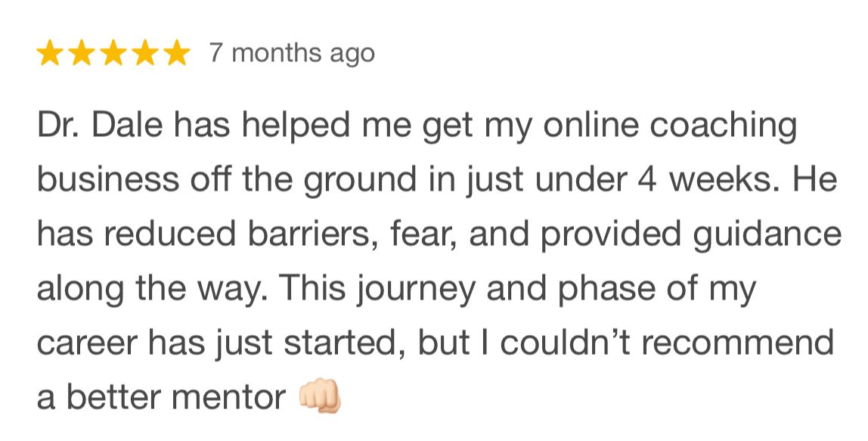Viewport: 868px width, 441px height.
Task: Click the word 'business'
Action: 108,179
